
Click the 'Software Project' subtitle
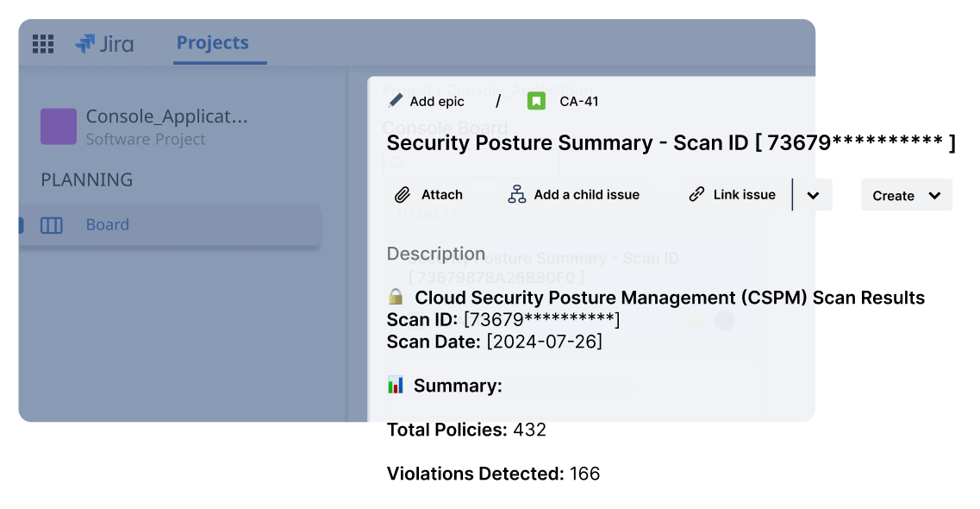point(145,140)
